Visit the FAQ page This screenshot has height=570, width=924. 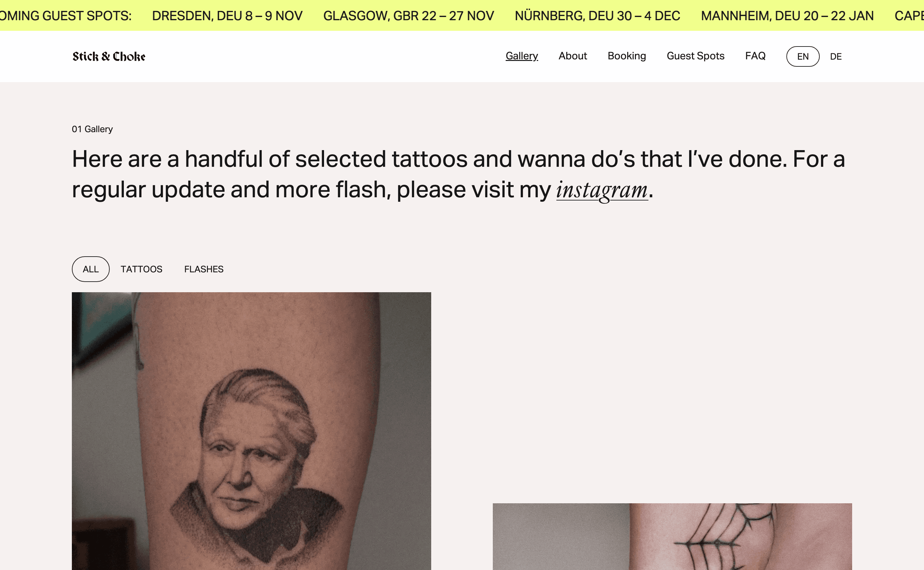tap(755, 56)
